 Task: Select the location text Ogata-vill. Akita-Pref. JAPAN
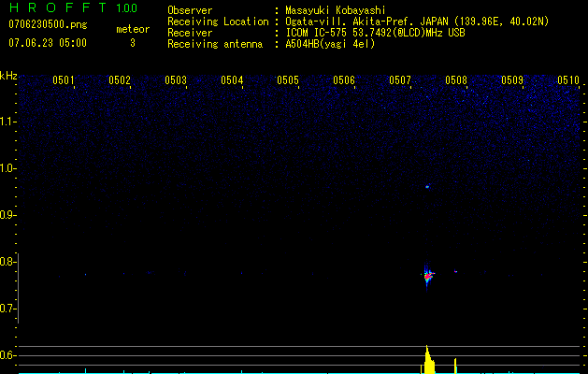tap(366, 22)
